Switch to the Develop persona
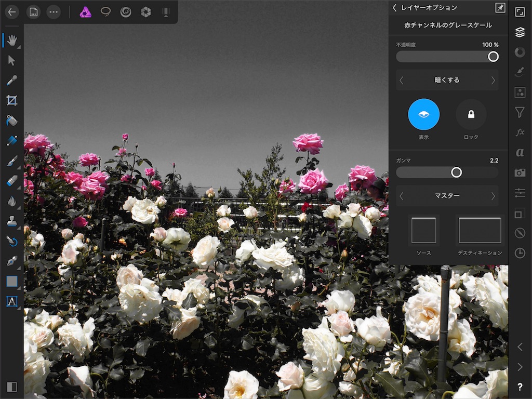Viewport: 532px width, 399px height. click(146, 12)
